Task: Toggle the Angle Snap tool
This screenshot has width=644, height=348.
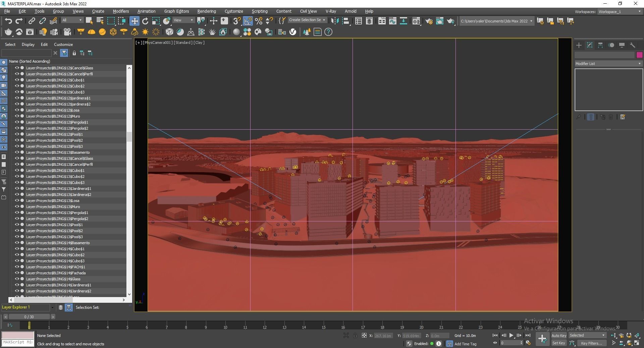Action: pos(248,21)
